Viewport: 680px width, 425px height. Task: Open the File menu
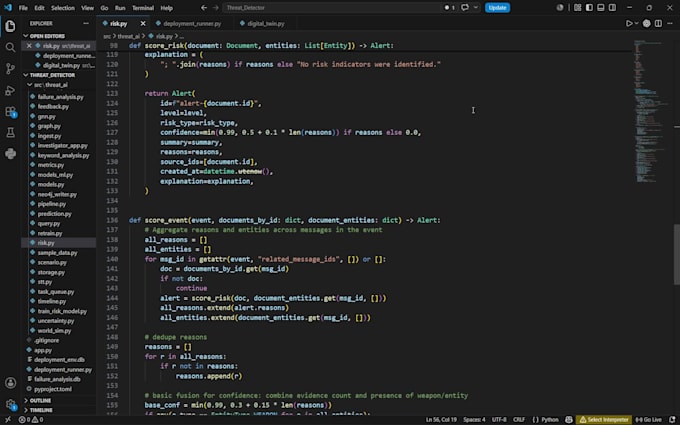(x=23, y=8)
